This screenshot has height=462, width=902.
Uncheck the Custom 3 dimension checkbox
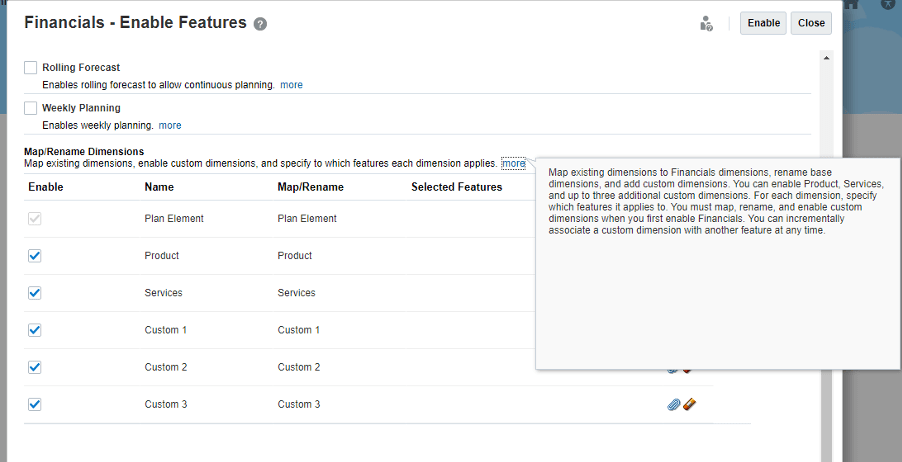pyautogui.click(x=35, y=404)
